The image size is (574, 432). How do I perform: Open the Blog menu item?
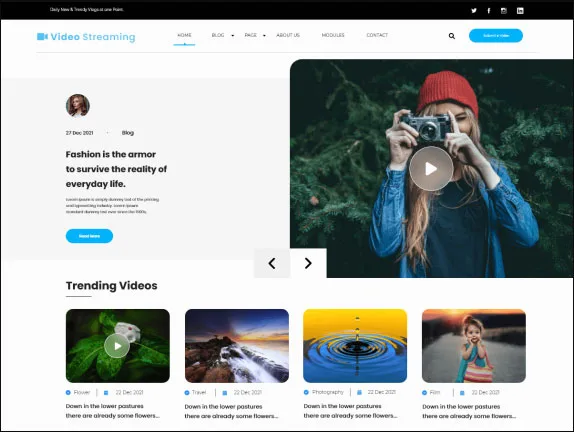pyautogui.click(x=218, y=35)
